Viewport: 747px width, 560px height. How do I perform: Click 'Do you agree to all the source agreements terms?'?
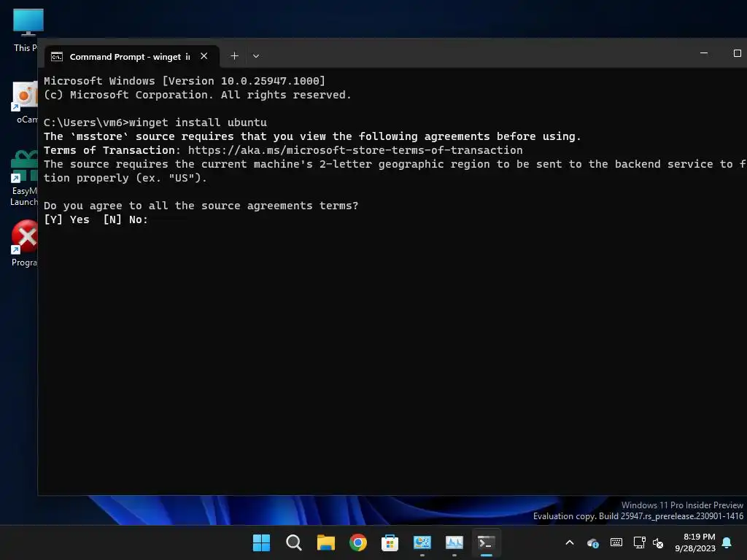click(201, 206)
